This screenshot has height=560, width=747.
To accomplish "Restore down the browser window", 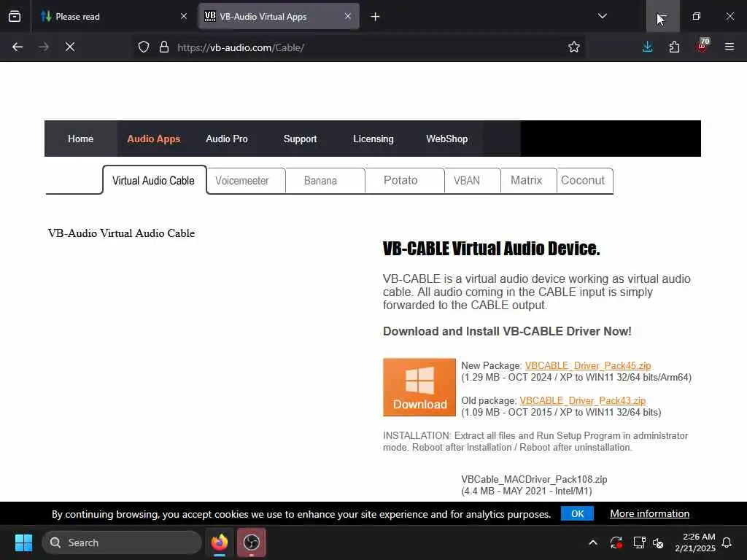I will (x=697, y=16).
